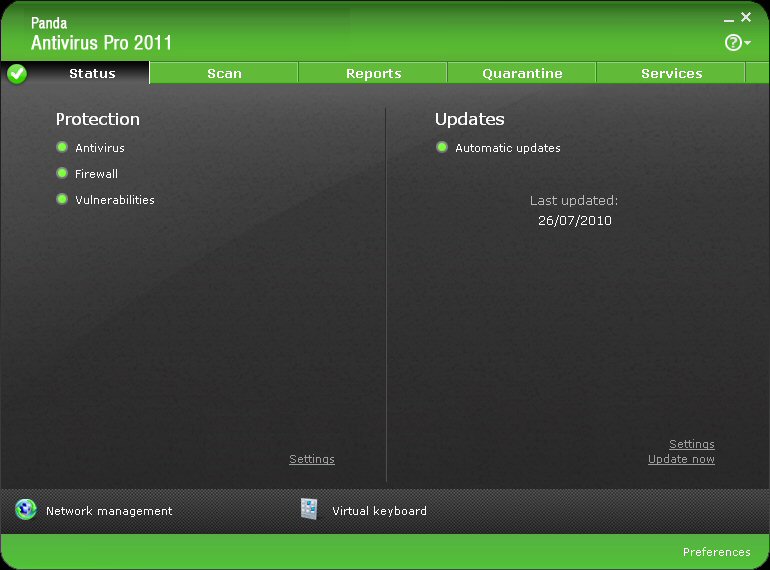
Task: Launch Virtual keyboard label
Action: click(x=379, y=511)
